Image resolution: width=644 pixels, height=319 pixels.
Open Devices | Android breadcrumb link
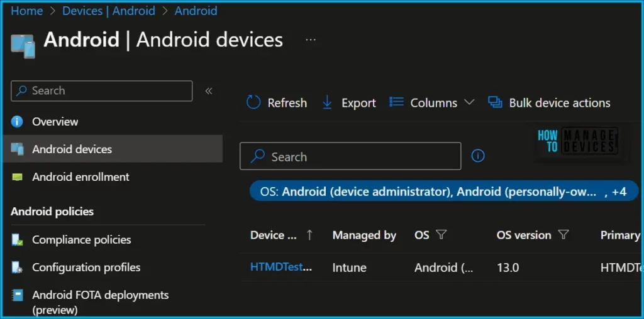tap(108, 11)
